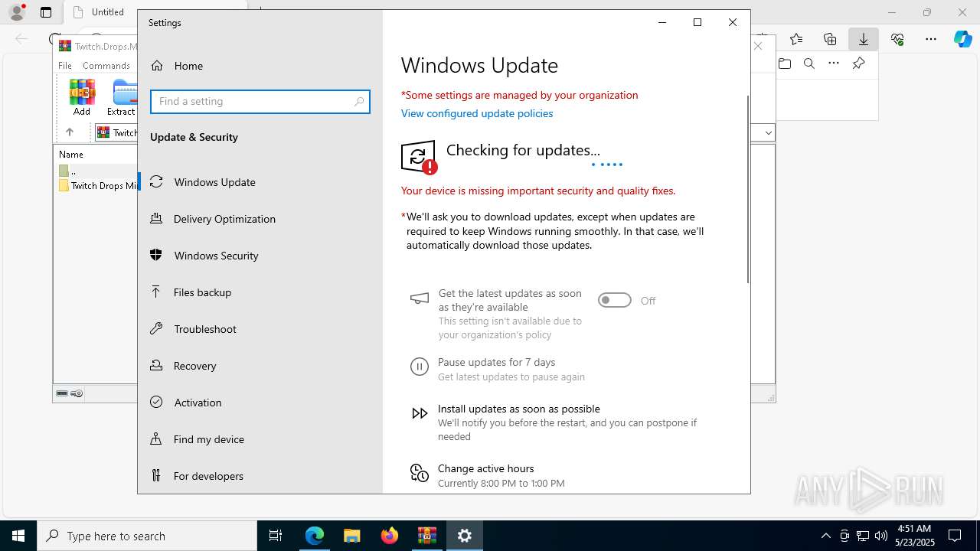Click WinRAR up one level arrow

click(x=70, y=132)
